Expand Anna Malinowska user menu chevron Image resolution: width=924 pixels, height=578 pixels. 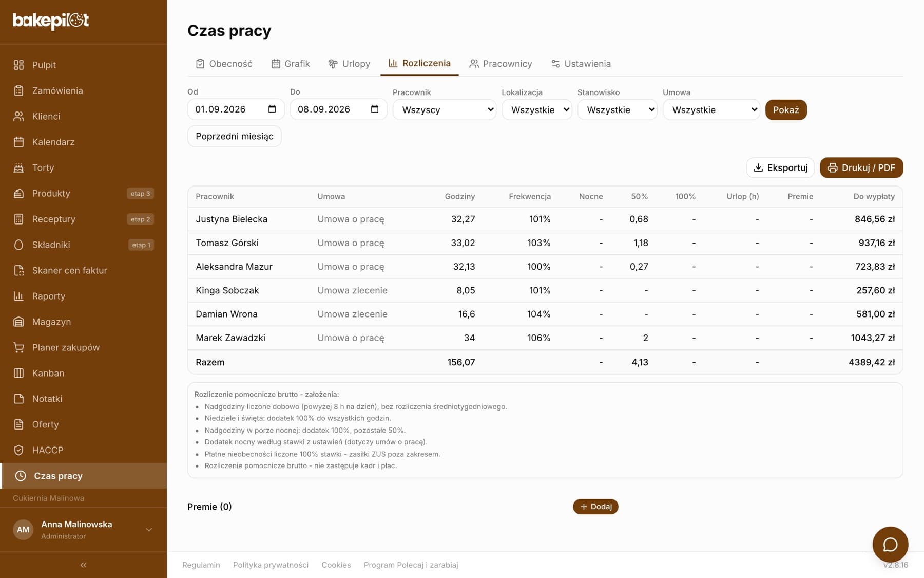click(149, 530)
